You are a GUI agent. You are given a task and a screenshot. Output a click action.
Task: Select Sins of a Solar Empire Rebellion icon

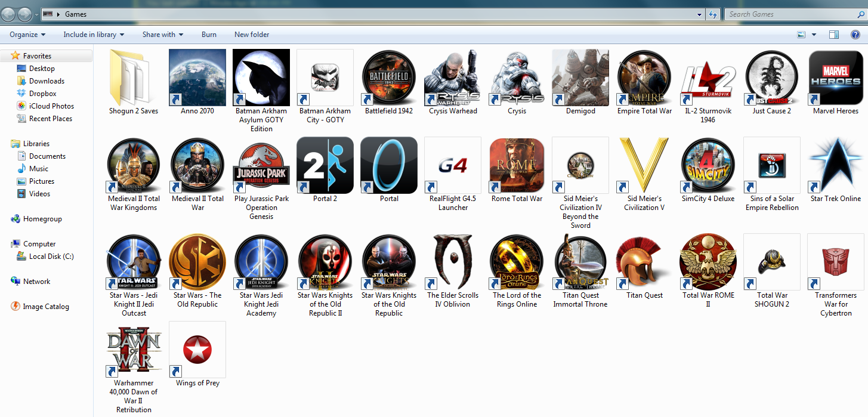coord(772,165)
